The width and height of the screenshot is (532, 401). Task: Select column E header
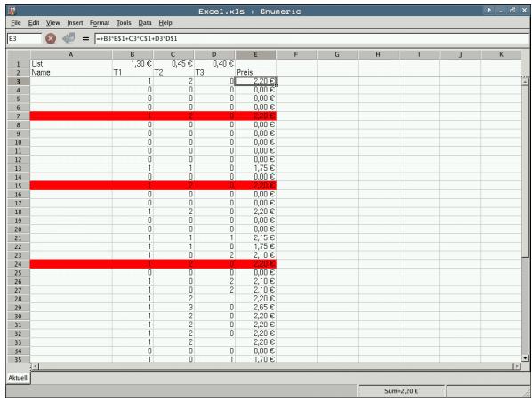pyautogui.click(x=255, y=54)
